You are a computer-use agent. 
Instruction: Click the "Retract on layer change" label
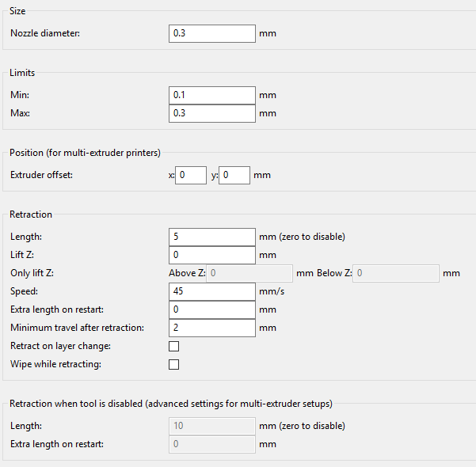coord(60,346)
